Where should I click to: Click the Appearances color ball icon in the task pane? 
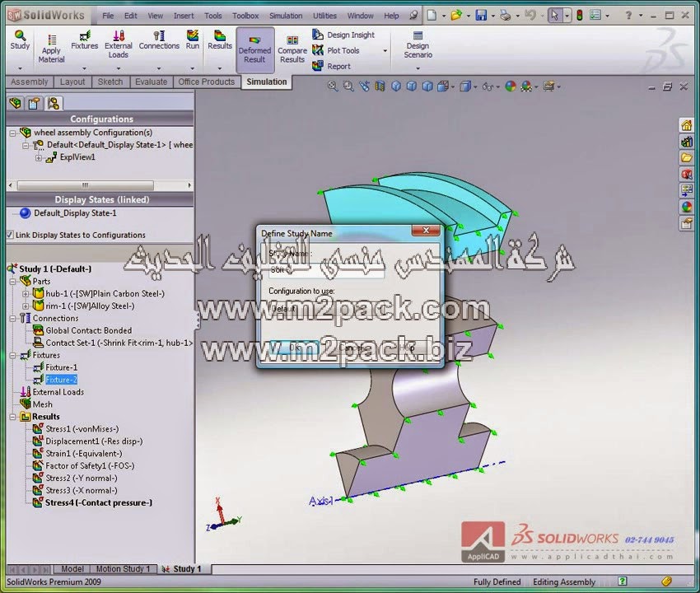click(x=686, y=207)
